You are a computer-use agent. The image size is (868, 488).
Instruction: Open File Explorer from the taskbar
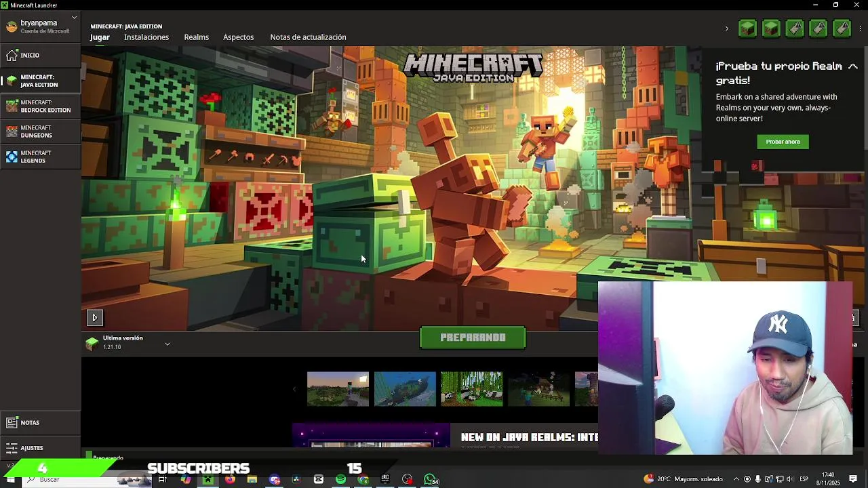[252, 480]
